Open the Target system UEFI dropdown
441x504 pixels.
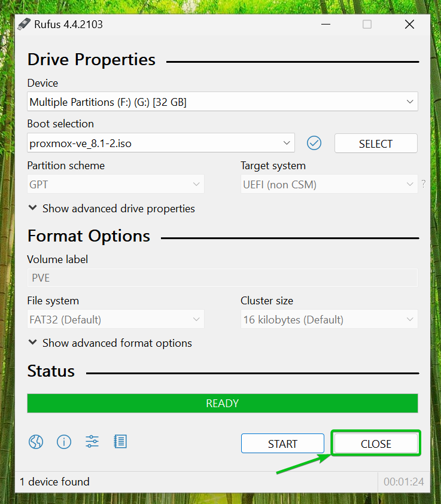pyautogui.click(x=329, y=184)
